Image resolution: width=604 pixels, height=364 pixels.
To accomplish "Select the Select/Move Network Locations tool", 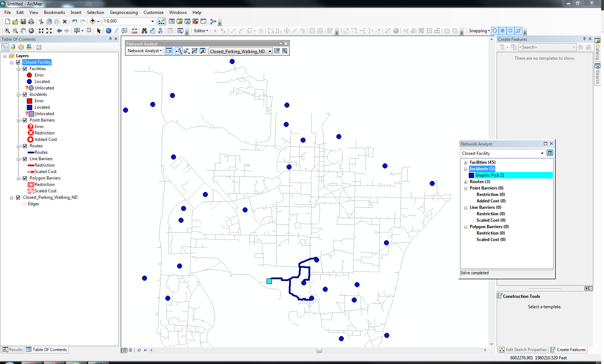I will (x=186, y=51).
